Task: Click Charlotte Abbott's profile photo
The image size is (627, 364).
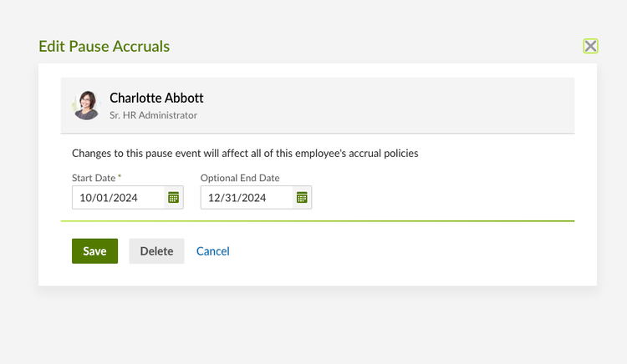Action: pos(87,105)
